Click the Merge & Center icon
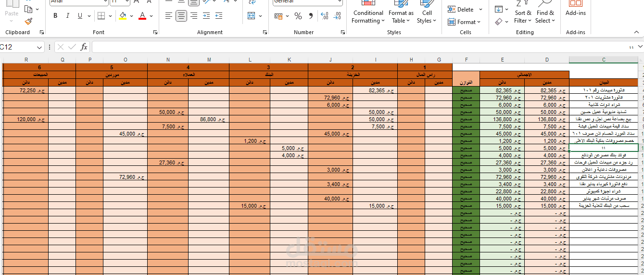The width and height of the screenshot is (644, 275). pos(252,16)
